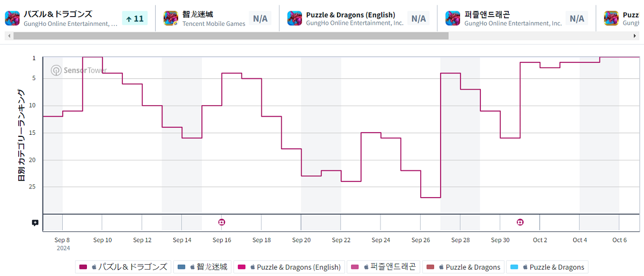Click the Sep 16 event marker icon
The height and width of the screenshot is (276, 644).
222,222
